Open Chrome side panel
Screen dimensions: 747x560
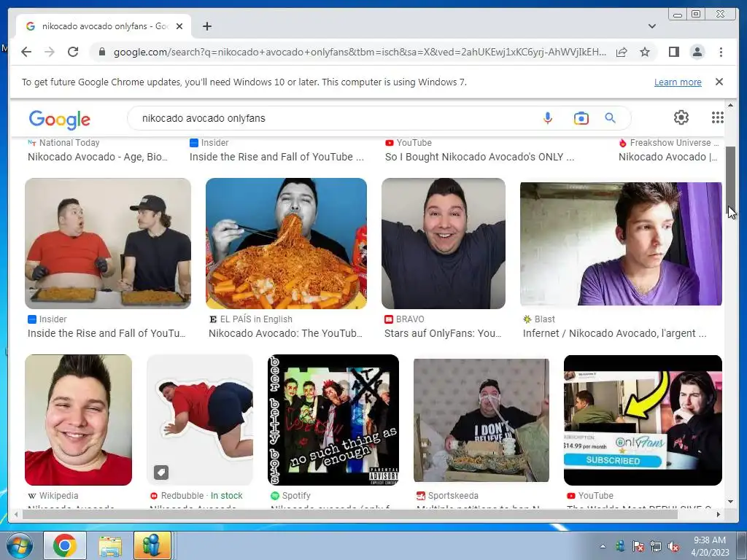pos(673,52)
